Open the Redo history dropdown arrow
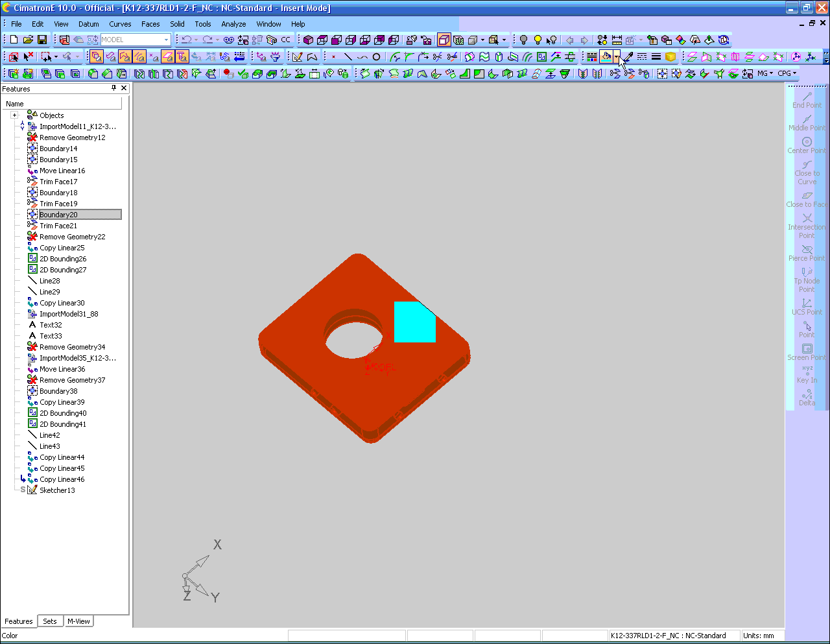 click(217, 40)
